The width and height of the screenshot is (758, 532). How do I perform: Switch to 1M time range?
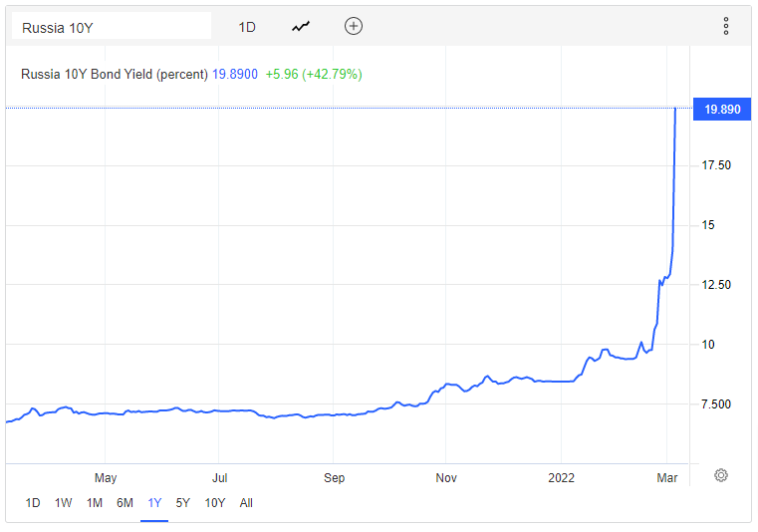click(95, 503)
